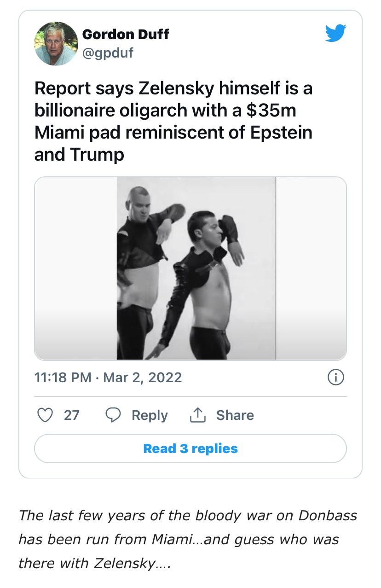Click the caption's final line "there with Zelensky"
The width and height of the screenshot is (381, 588).
pos(94,563)
